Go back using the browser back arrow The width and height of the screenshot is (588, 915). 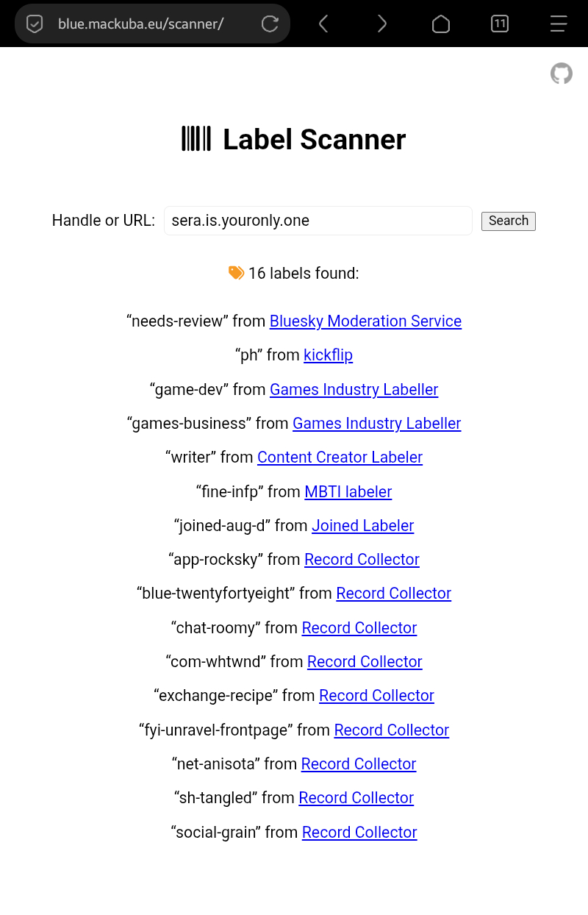[323, 24]
